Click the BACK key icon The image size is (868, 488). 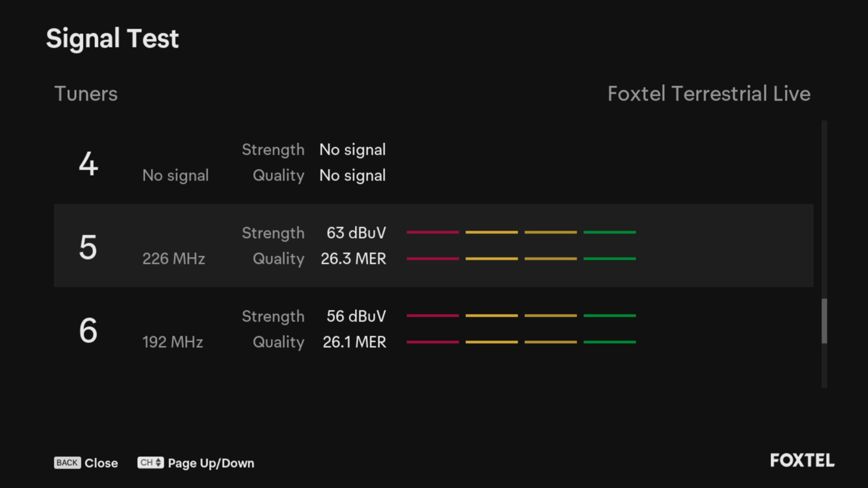67,463
